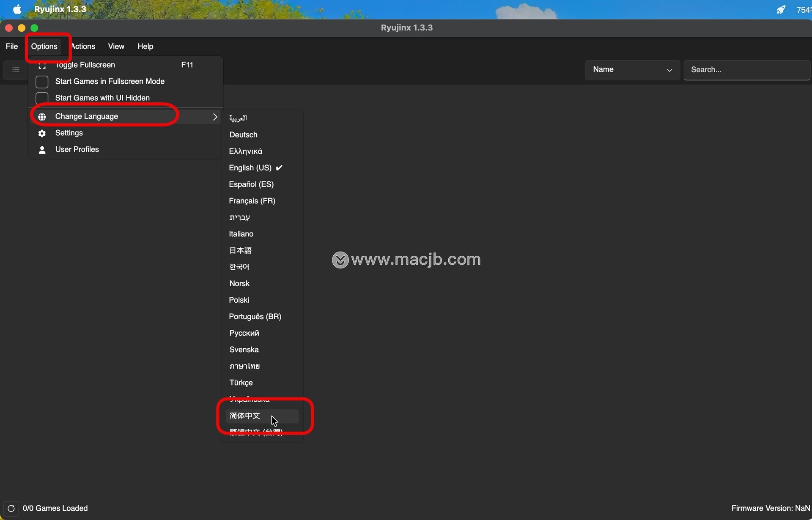Open the View menu
This screenshot has height=520, width=812.
tap(116, 47)
